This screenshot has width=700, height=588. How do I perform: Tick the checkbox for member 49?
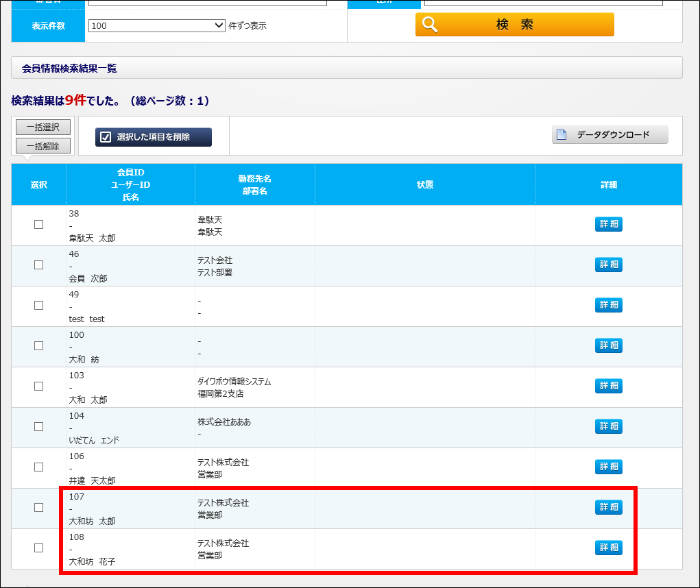coord(38,306)
